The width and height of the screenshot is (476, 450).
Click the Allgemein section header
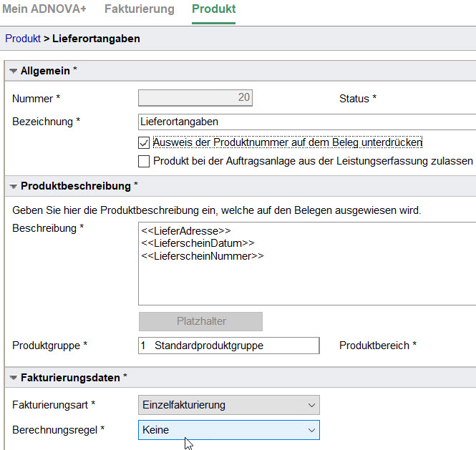click(241, 71)
